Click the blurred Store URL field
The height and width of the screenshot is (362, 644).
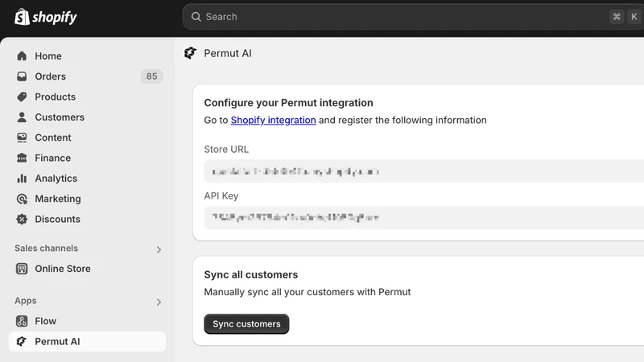click(x=424, y=171)
